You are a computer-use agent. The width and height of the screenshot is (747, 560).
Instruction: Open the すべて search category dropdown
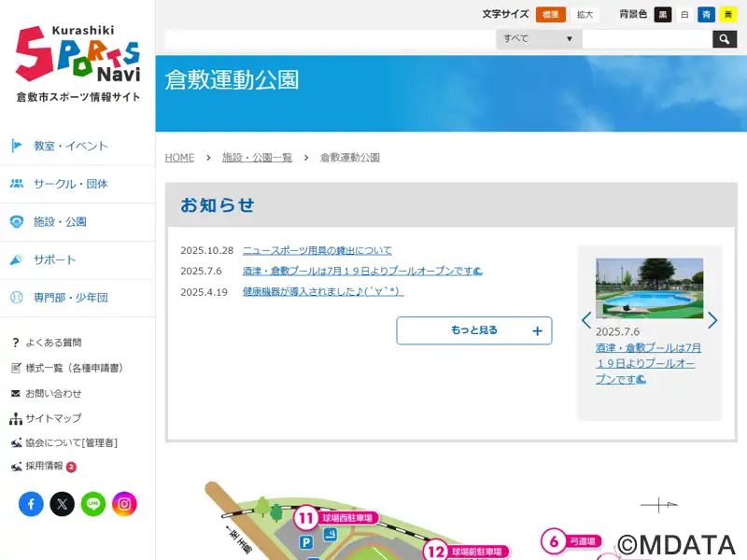tap(539, 39)
